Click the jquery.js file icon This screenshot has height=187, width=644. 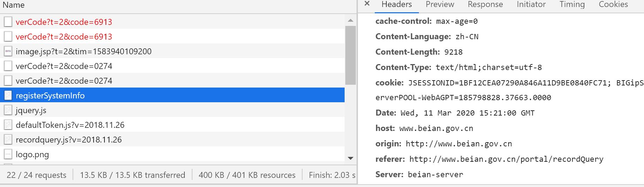tap(8, 110)
